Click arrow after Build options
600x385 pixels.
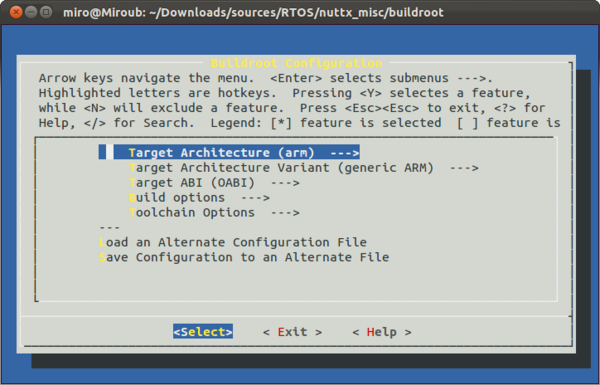click(255, 197)
